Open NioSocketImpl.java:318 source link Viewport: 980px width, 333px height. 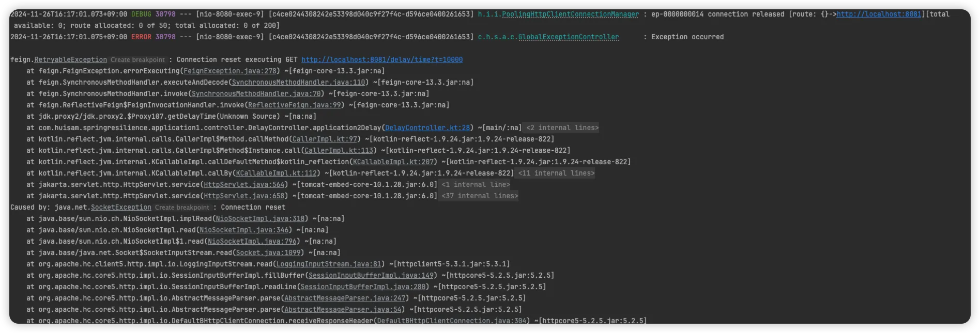[x=260, y=219]
